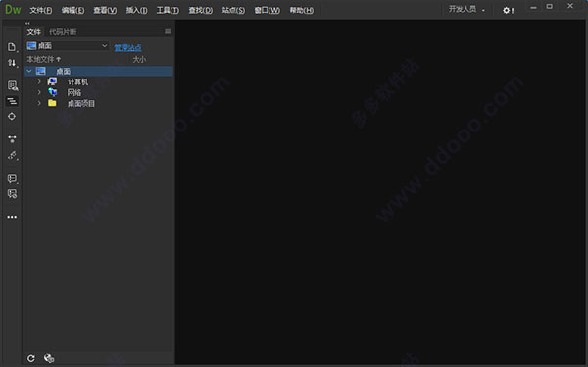Open the Tools (工具) menu

pyautogui.click(x=168, y=10)
